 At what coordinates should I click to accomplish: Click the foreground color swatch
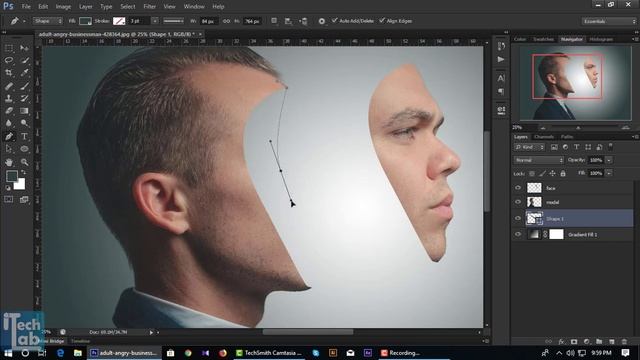(x=12, y=176)
